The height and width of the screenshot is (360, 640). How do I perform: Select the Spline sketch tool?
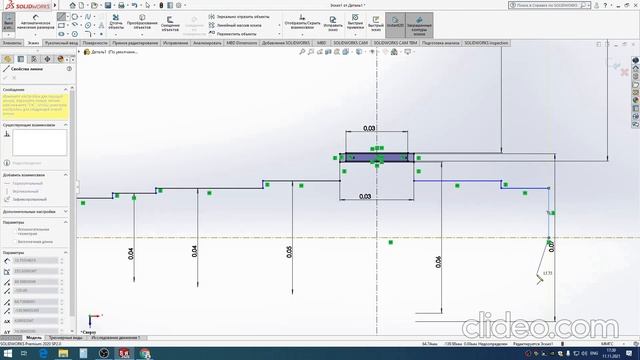pos(88,17)
